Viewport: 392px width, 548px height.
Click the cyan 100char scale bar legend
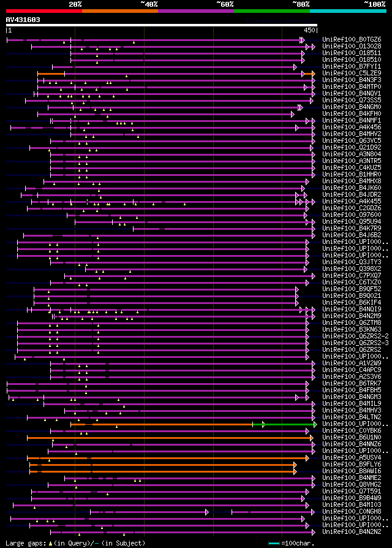click(274, 544)
